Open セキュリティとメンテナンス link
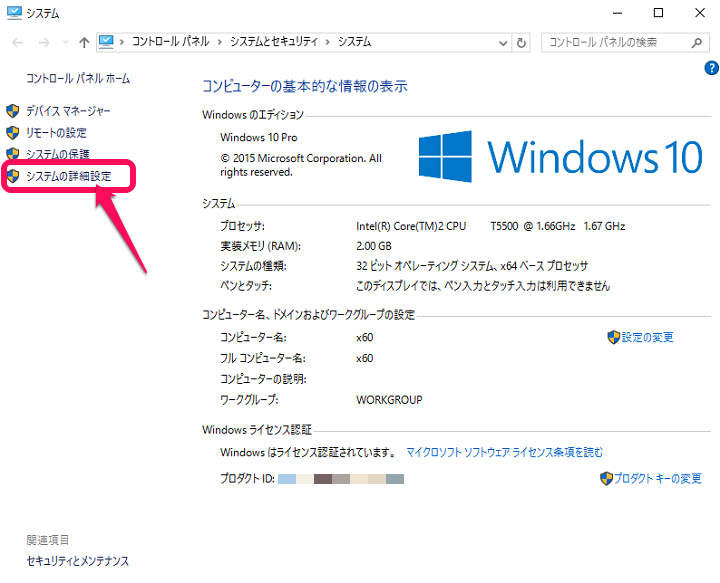 [78, 561]
